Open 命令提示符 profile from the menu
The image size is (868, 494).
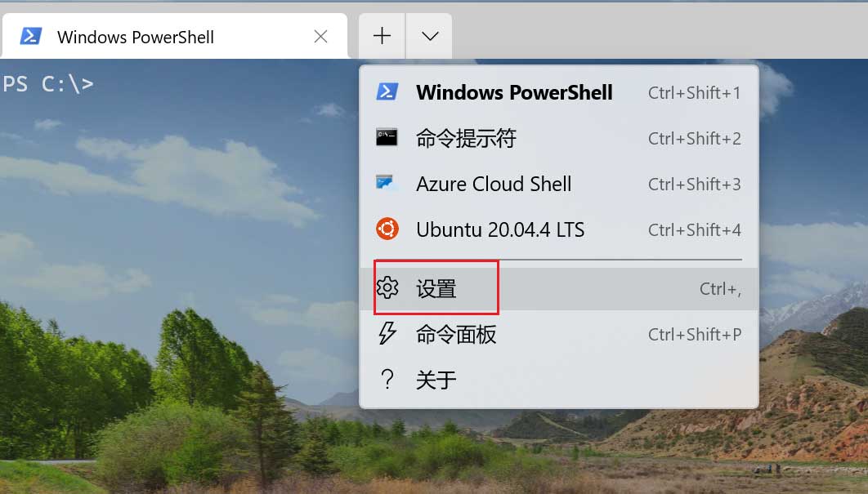[x=558, y=138]
